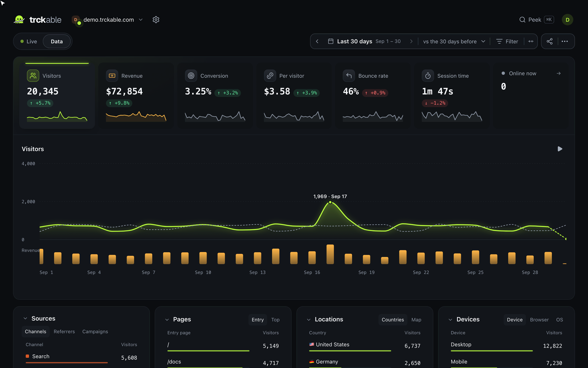Click the Desktop device row

(x=506, y=346)
